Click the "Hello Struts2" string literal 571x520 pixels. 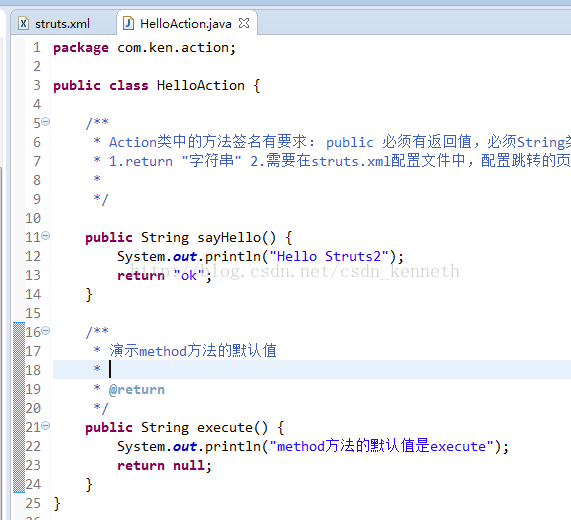pyautogui.click(x=329, y=256)
